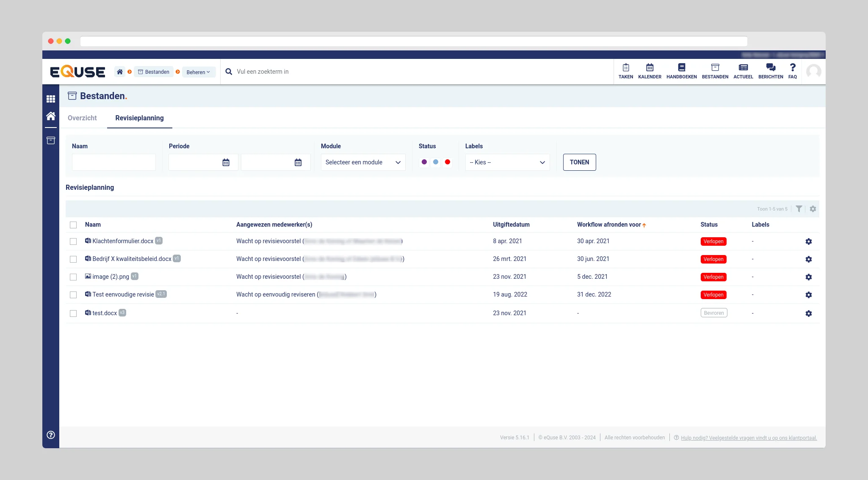Screen dimensions: 868x480
Task: Switch to the Overzicht tab
Action: (x=82, y=118)
